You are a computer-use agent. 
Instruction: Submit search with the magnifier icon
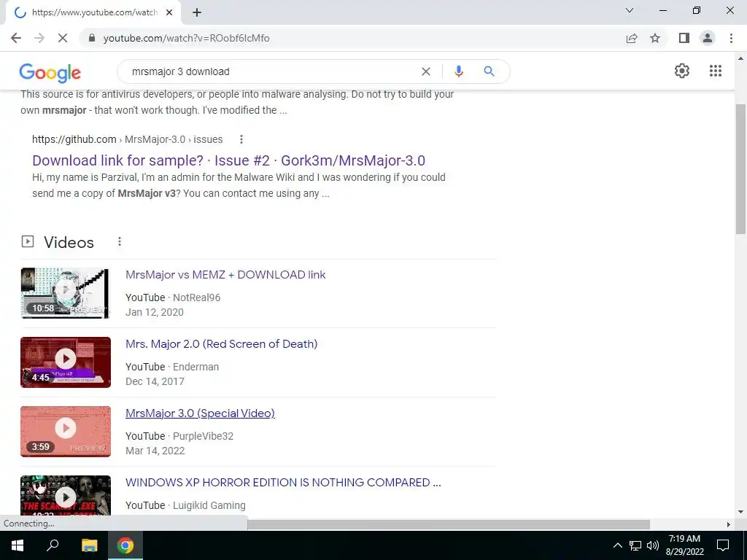(489, 71)
